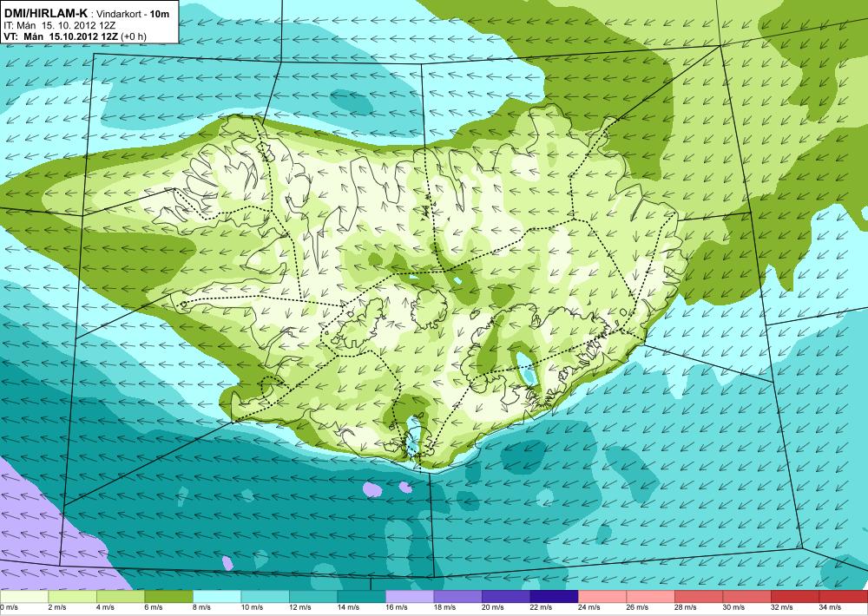Click the 12–14 m/s teal legend swatch
Image resolution: width=868 pixels, height=616 pixels.
point(312,597)
